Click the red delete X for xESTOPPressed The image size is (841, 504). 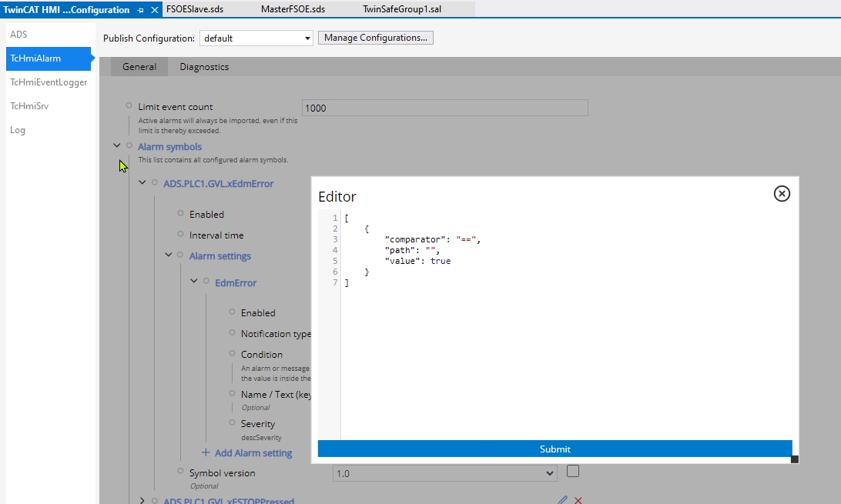pos(578,500)
